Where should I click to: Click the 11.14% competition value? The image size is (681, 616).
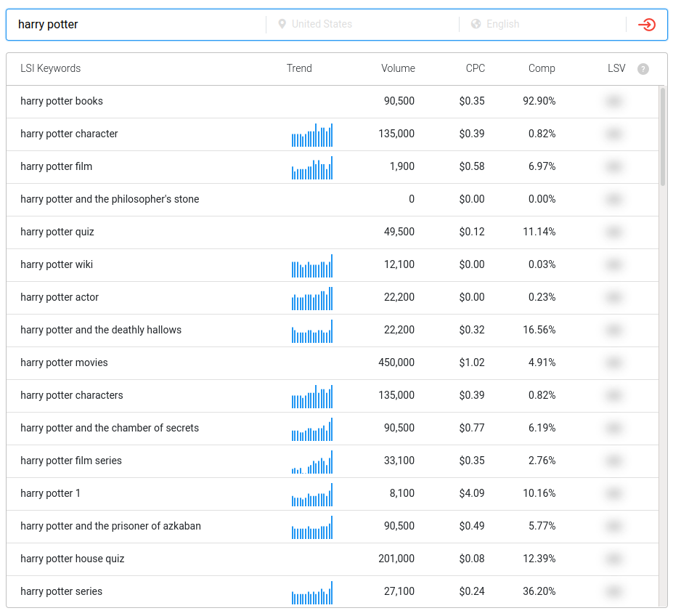coord(539,232)
